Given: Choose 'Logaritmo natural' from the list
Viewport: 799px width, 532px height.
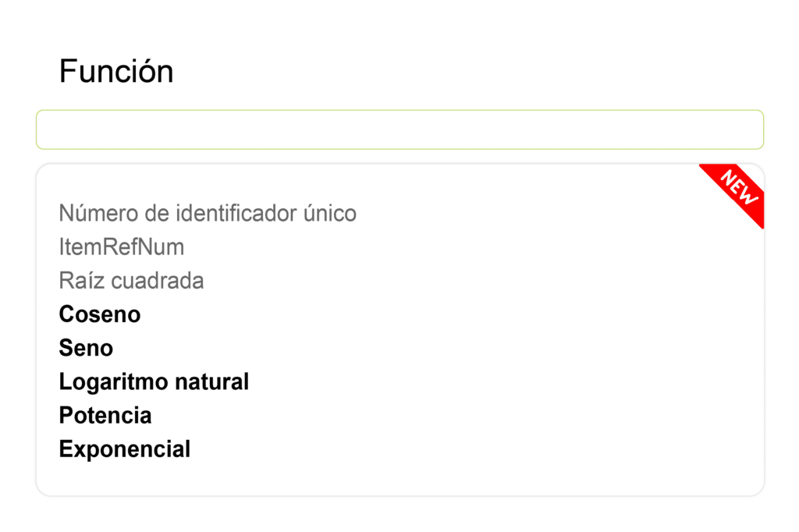Looking at the screenshot, I should click(x=154, y=381).
